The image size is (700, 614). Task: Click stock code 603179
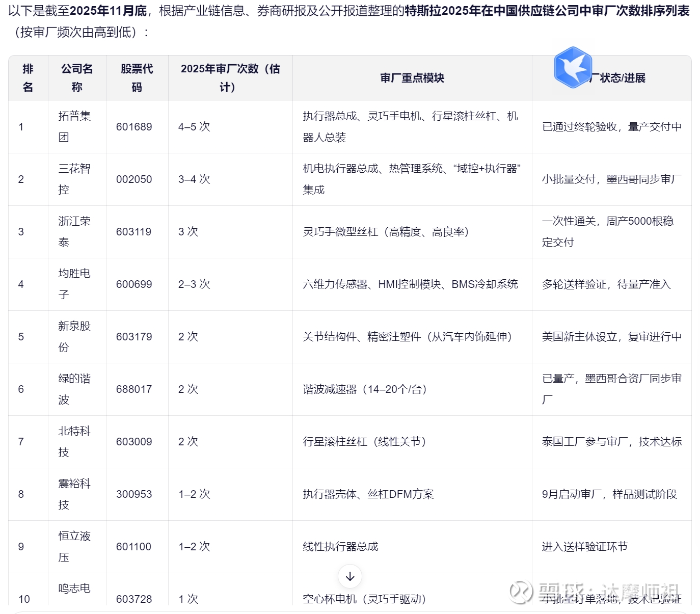[134, 337]
